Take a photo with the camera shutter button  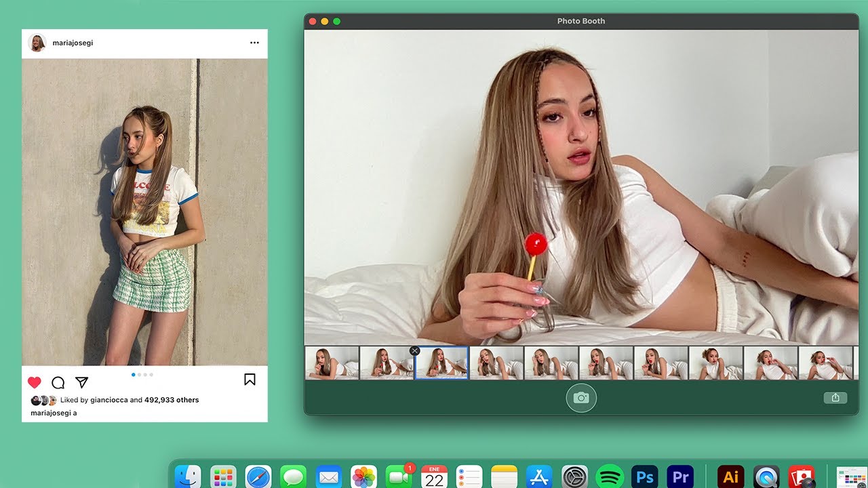click(581, 398)
